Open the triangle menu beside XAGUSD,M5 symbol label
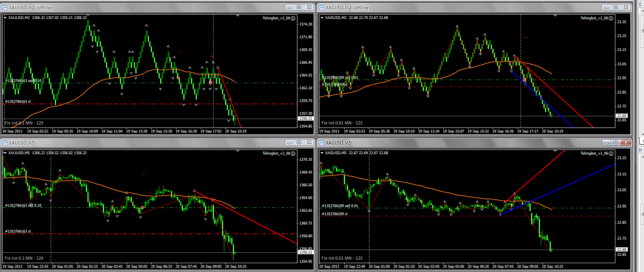The width and height of the screenshot is (644, 272). tap(322, 153)
